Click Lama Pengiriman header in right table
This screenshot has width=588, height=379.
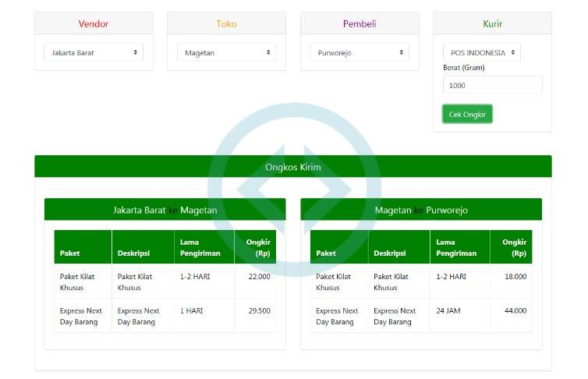pyautogui.click(x=456, y=247)
